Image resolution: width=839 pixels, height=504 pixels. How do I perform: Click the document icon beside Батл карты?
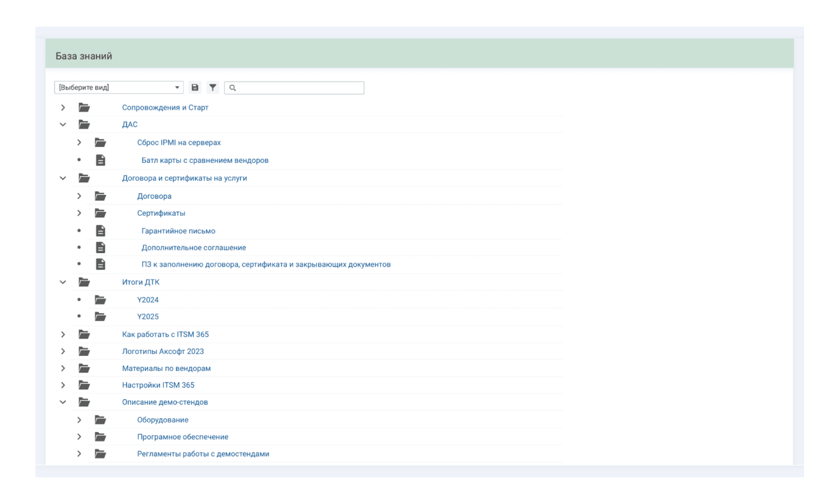coord(101,160)
